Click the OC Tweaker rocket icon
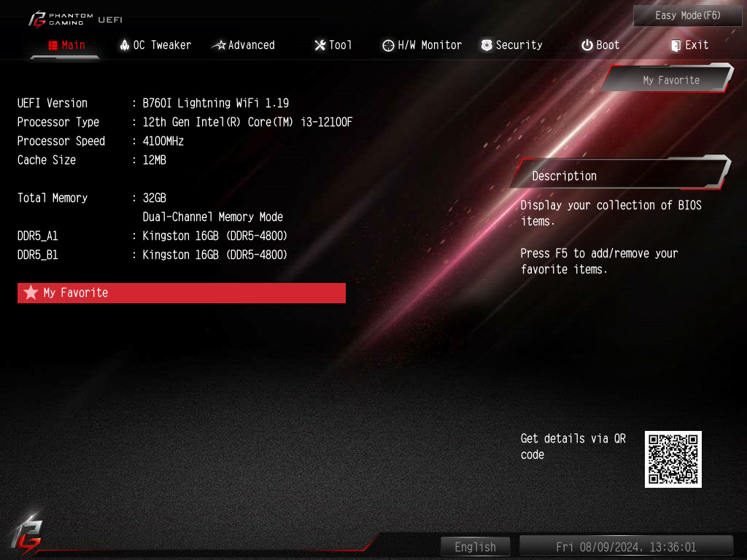The image size is (747, 560). coord(124,45)
